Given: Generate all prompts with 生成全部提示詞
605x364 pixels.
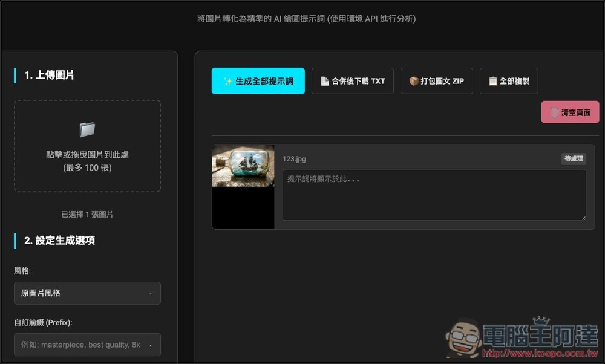Looking at the screenshot, I should click(258, 81).
